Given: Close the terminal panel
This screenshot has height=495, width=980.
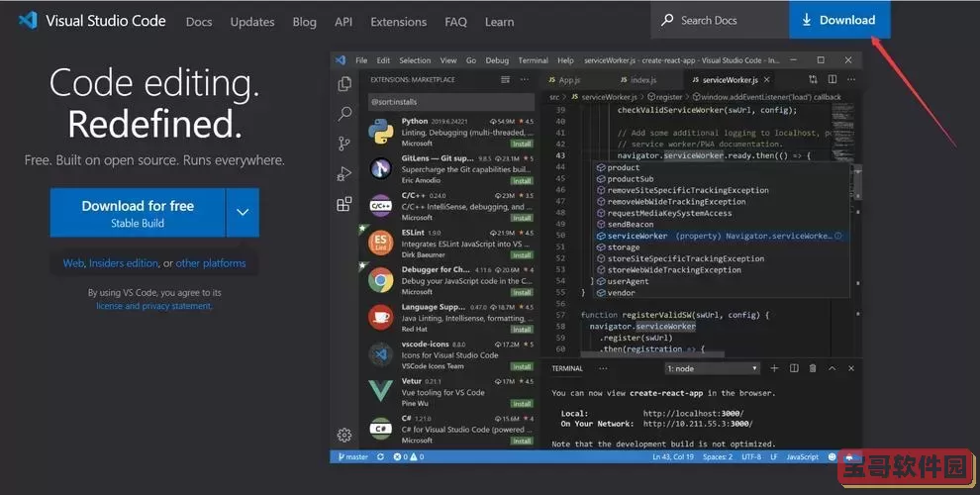Looking at the screenshot, I should pyautogui.click(x=851, y=368).
